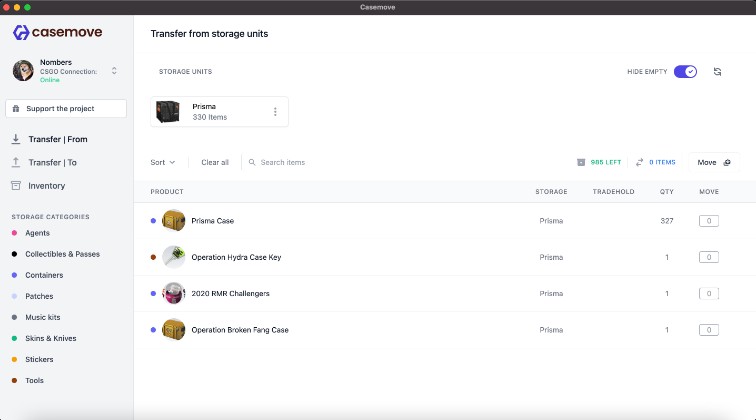
Task: Click the move quantity box for Prisma Case
Action: pos(709,221)
